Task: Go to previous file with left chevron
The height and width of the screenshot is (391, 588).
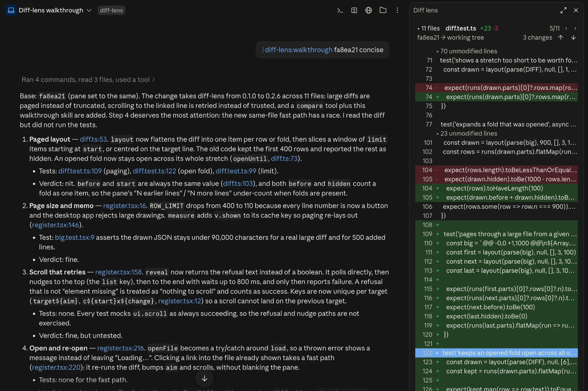Action: 566,29
